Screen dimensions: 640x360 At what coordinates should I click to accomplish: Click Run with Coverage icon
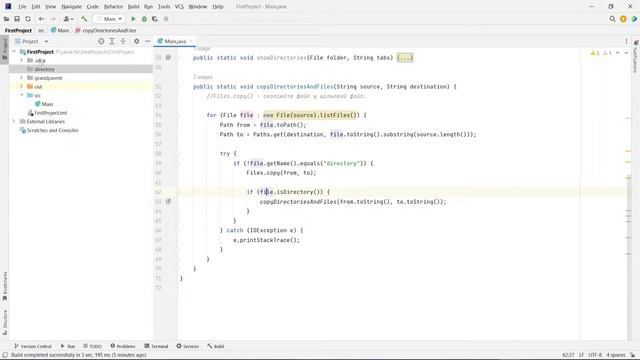click(155, 19)
